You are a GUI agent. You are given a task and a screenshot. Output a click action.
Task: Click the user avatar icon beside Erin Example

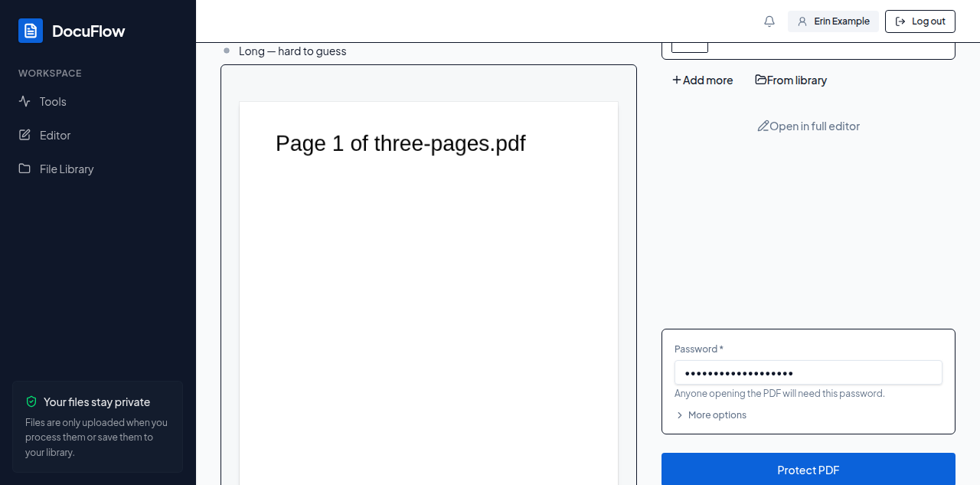click(802, 21)
